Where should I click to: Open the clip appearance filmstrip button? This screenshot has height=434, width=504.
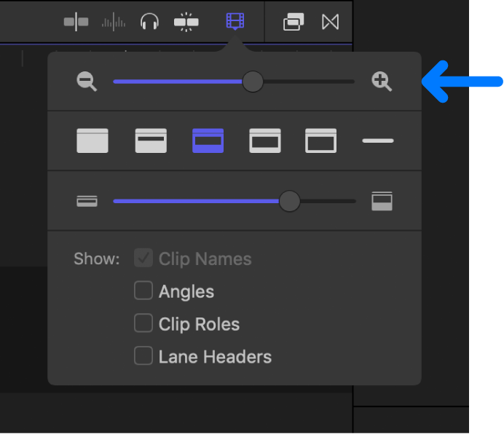coord(235,21)
